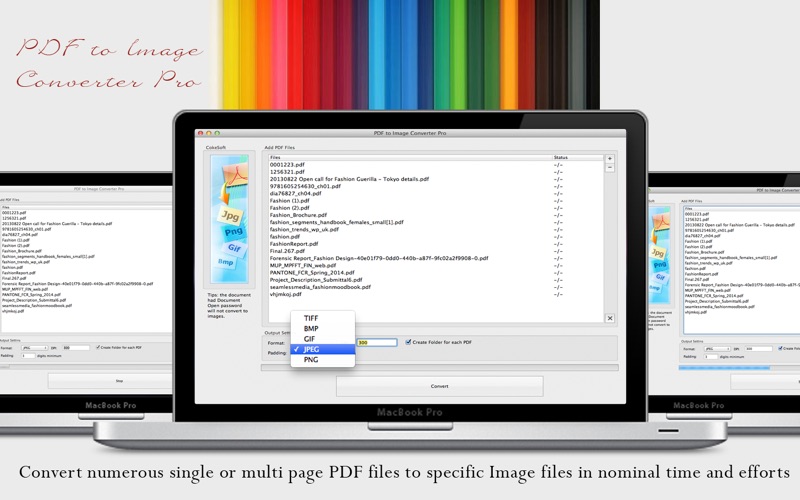Close the center window with the red button
Viewport: 800px width, 500px height.
coord(201,133)
